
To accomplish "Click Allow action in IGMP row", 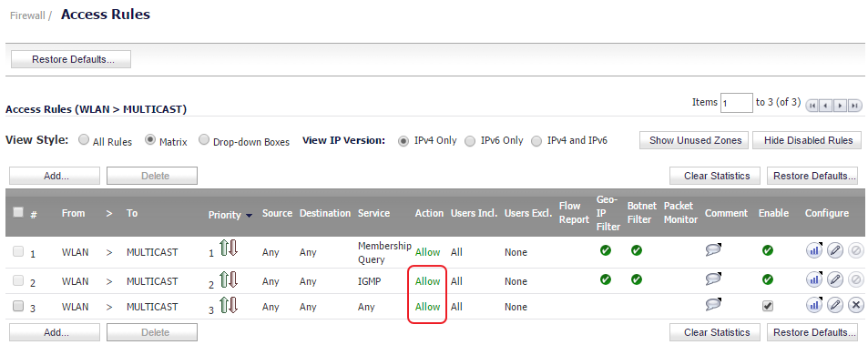I will [x=428, y=281].
